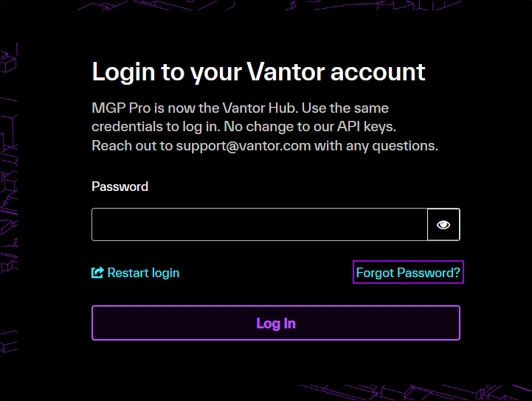532x401 pixels.
Task: Submit the form with the purple Log In button
Action: tap(276, 323)
